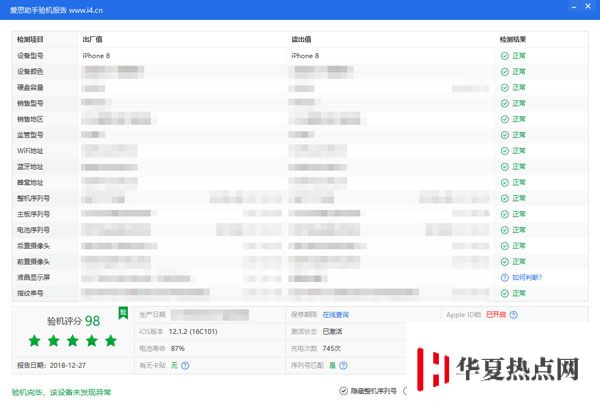
Task: Click the iOS version 12.1.2 (16C101) value
Action: 193,332
